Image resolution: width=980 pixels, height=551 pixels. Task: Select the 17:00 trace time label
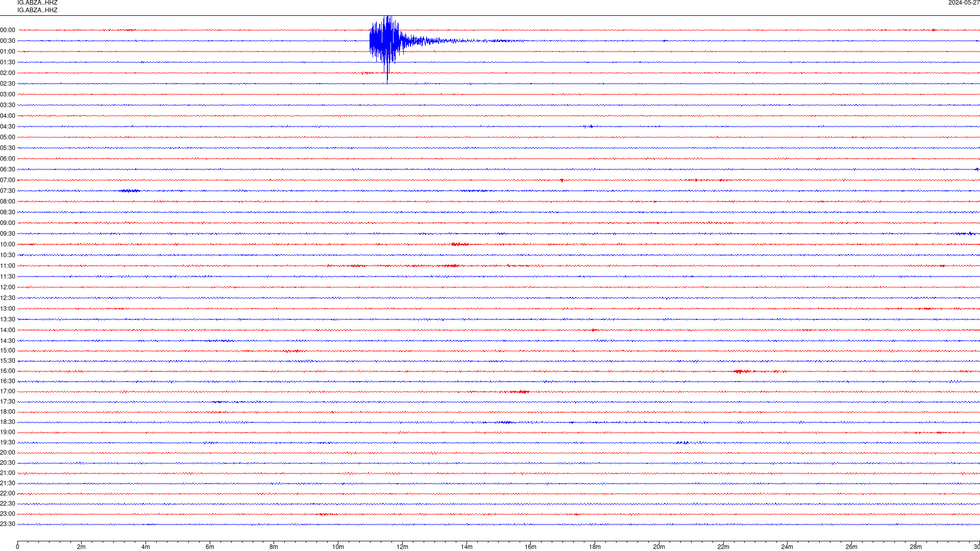pos(8,391)
